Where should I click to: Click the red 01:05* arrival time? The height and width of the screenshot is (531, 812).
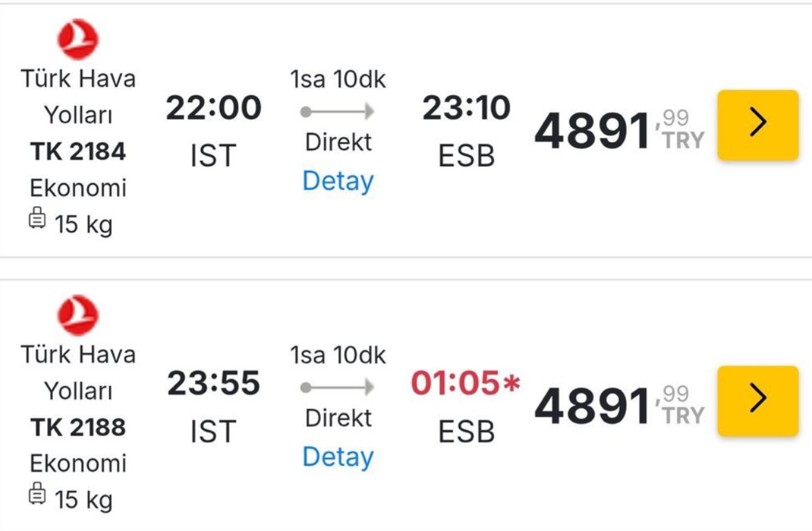[466, 384]
